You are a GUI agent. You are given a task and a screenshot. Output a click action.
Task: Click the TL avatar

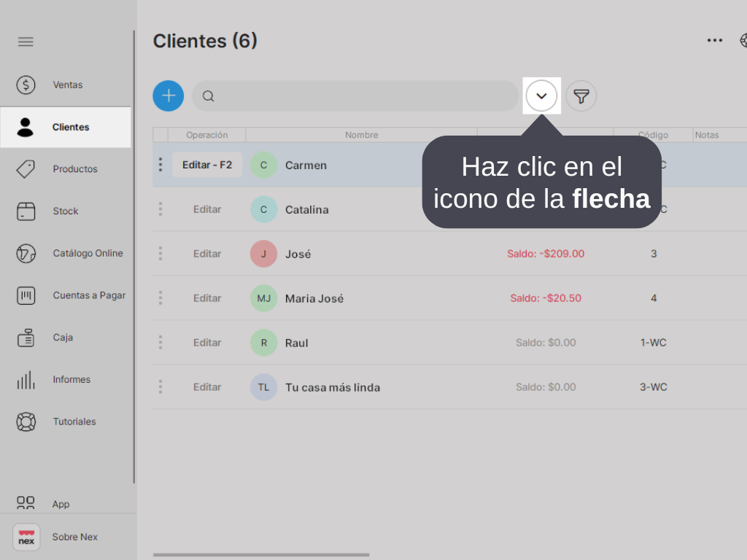(x=263, y=387)
